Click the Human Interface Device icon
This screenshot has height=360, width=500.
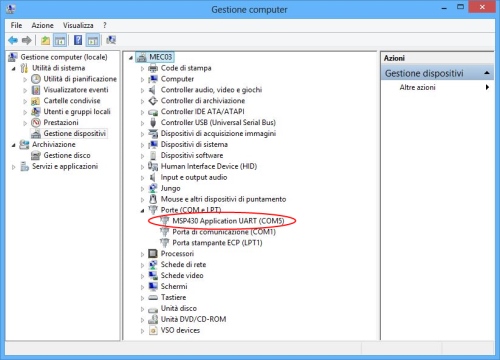tap(153, 166)
